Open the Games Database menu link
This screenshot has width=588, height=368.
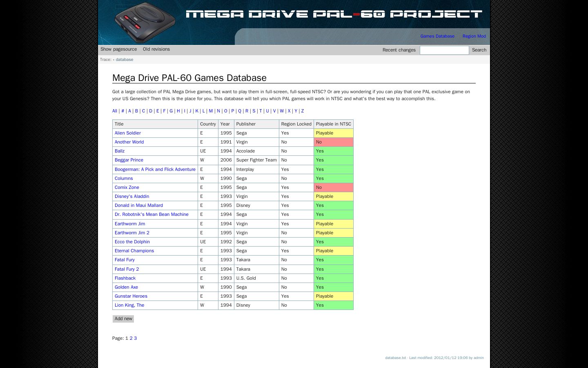point(437,36)
